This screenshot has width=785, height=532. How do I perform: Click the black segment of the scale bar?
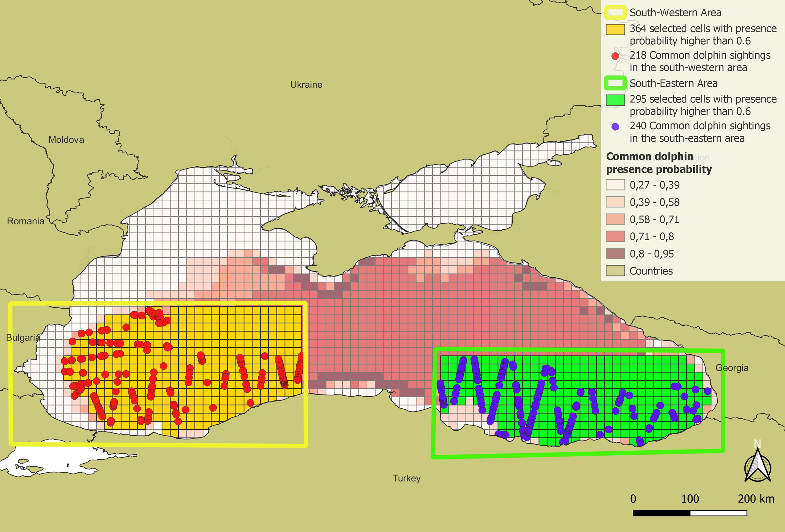tap(661, 513)
